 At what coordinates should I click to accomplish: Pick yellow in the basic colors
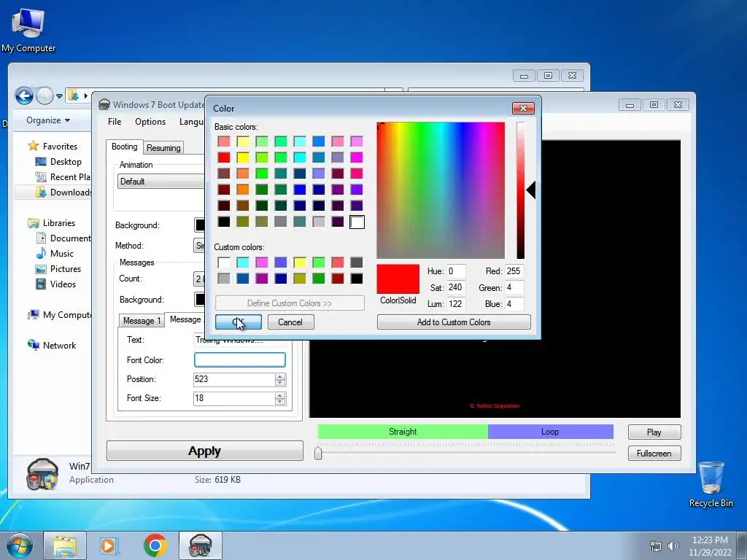tap(243, 157)
